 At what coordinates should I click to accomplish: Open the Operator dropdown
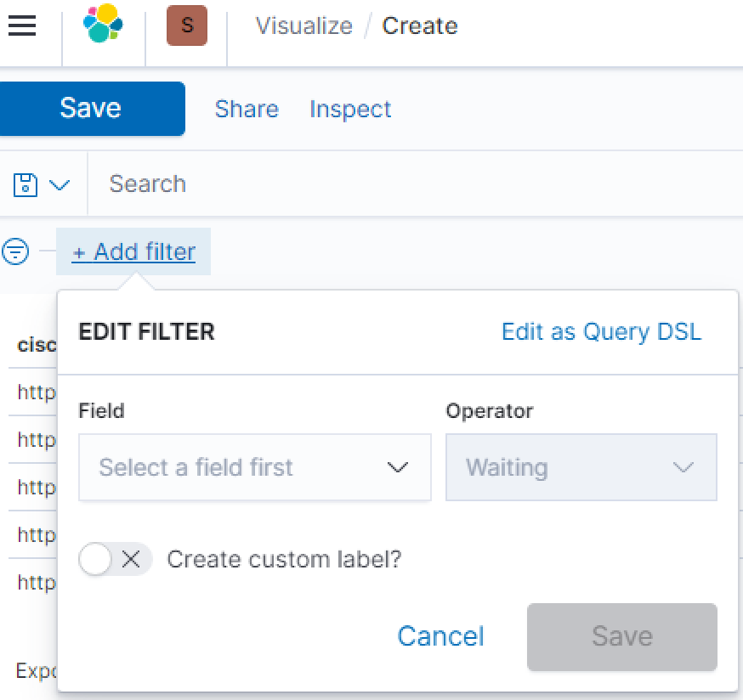(x=581, y=467)
